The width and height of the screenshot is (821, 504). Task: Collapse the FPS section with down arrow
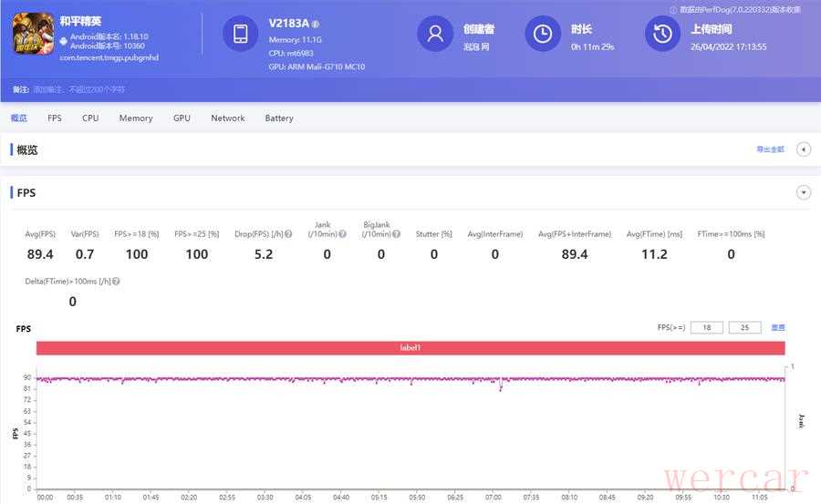804,192
